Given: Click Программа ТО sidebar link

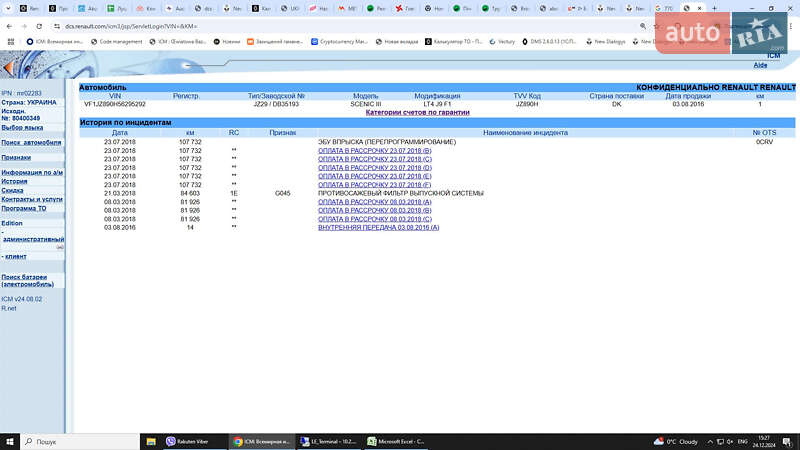Looking at the screenshot, I should [x=23, y=209].
